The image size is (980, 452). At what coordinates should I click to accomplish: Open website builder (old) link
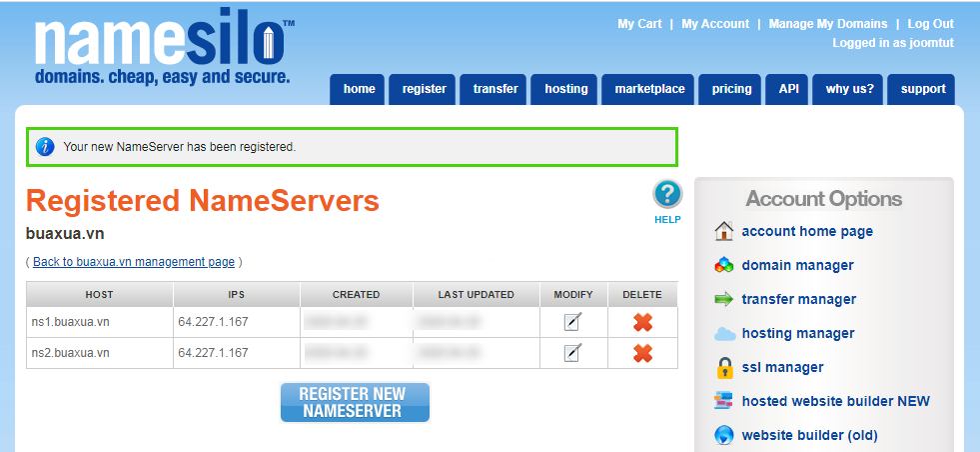tap(809, 435)
